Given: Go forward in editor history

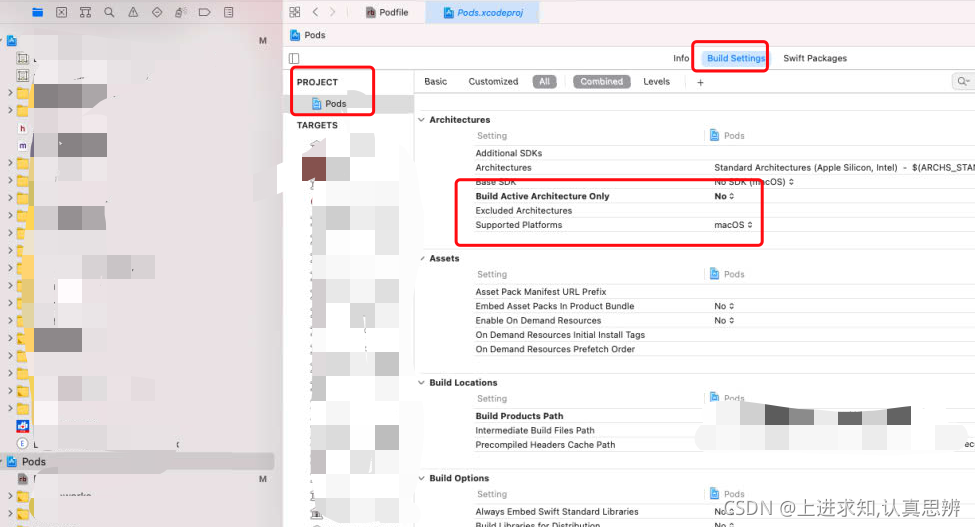Looking at the screenshot, I should click(x=333, y=12).
